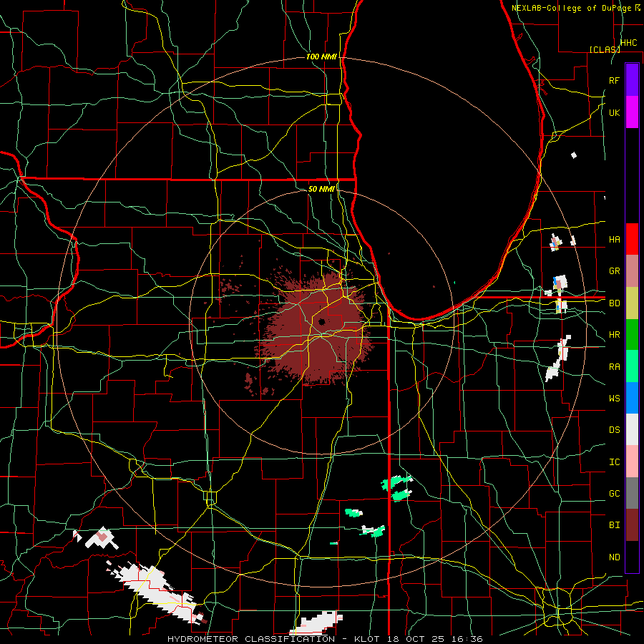The width and height of the screenshot is (644, 644).
Task: Click the DS legend label
Action: [x=614, y=430]
